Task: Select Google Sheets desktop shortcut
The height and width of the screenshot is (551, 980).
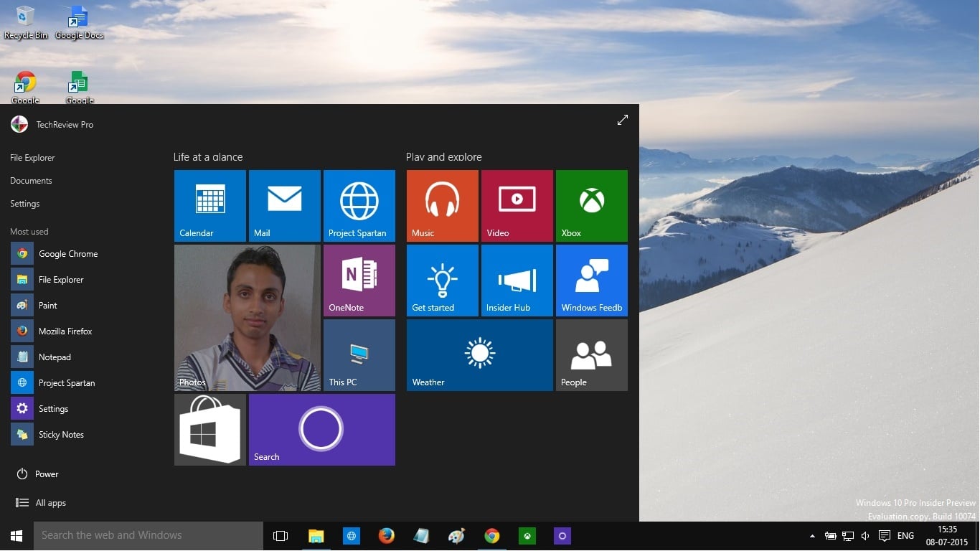Action: click(x=80, y=88)
